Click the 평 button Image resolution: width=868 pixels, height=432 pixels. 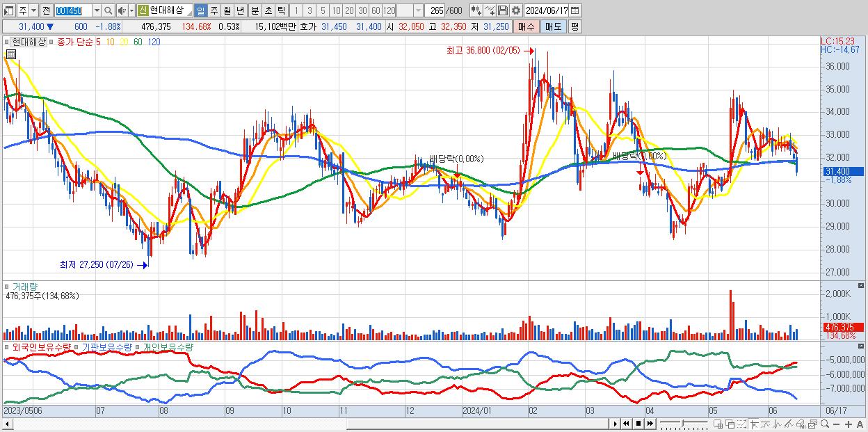pyautogui.click(x=574, y=26)
